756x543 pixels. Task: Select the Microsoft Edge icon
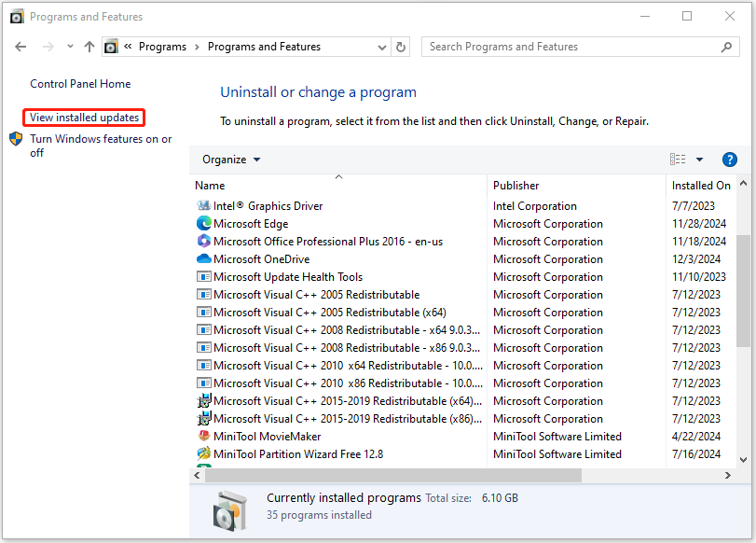point(204,224)
